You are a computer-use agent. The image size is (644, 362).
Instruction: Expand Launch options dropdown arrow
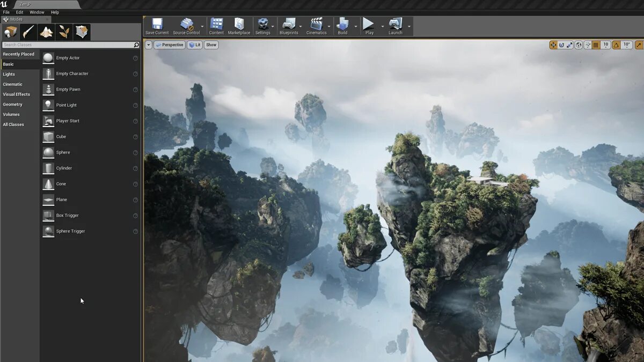pyautogui.click(x=409, y=26)
